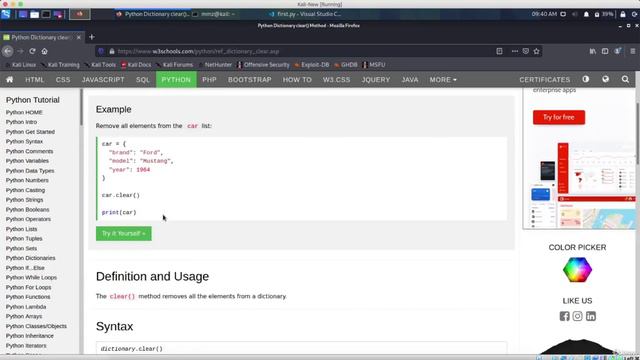Image resolution: width=640 pixels, height=360 pixels.
Task: Open the CERTIFICATES navigation link
Action: click(x=544, y=80)
